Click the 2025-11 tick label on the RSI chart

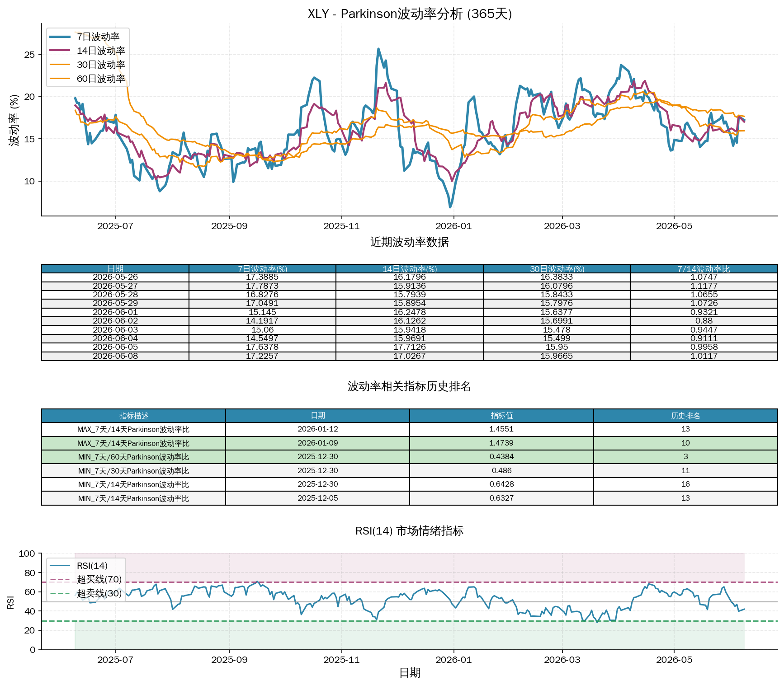pyautogui.click(x=341, y=660)
